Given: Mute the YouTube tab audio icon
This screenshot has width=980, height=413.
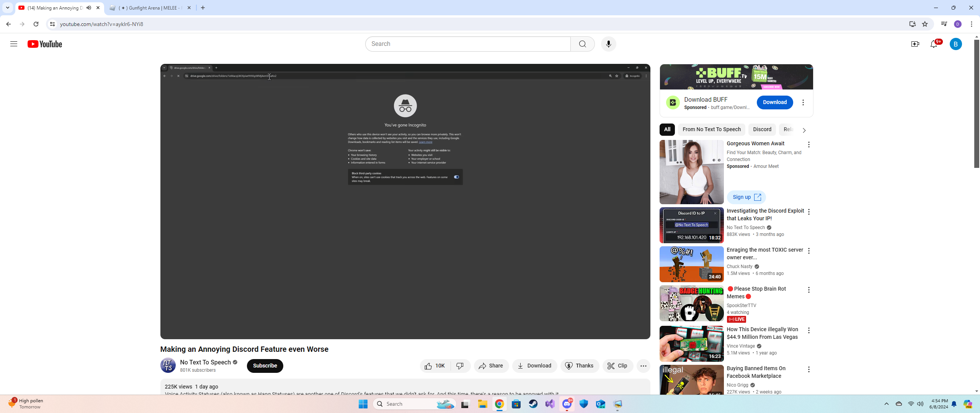Looking at the screenshot, I should tap(89, 8).
